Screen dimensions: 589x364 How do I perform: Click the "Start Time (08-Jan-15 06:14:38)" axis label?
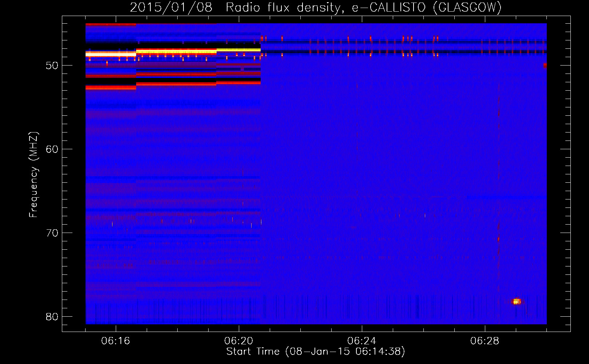(x=316, y=352)
